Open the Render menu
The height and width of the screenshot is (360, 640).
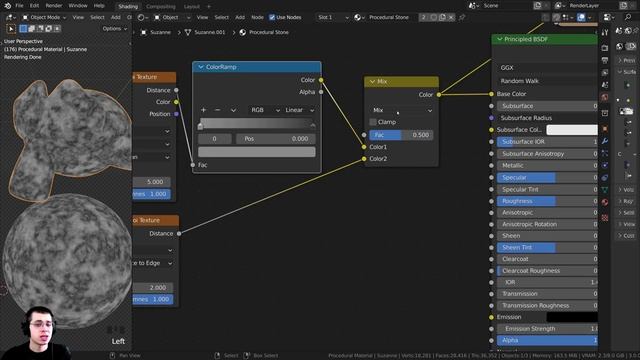coord(54,6)
